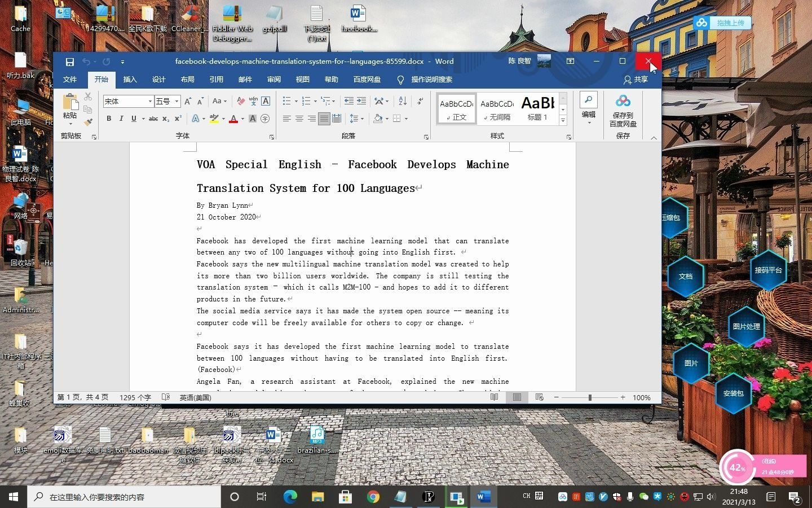Toggle strikethrough formatting
812x508 pixels.
coord(153,119)
